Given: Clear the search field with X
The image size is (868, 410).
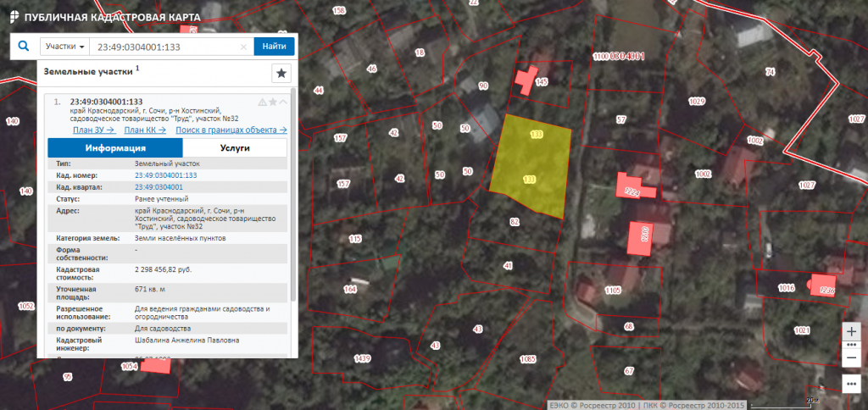Looking at the screenshot, I should pyautogui.click(x=244, y=47).
